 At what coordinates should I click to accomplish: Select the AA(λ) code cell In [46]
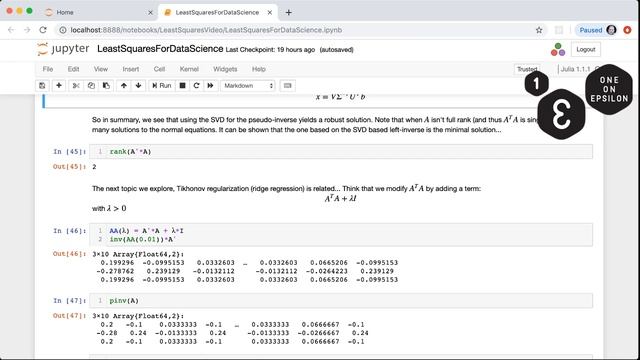click(x=341, y=235)
